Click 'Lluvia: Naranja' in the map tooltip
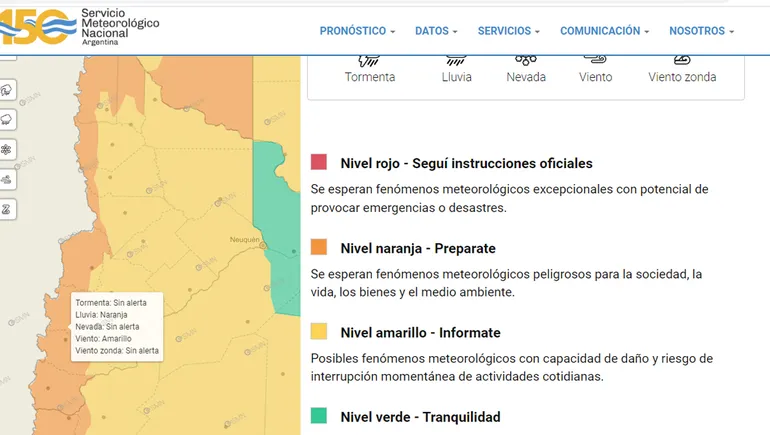Image resolution: width=770 pixels, height=435 pixels. [101, 315]
